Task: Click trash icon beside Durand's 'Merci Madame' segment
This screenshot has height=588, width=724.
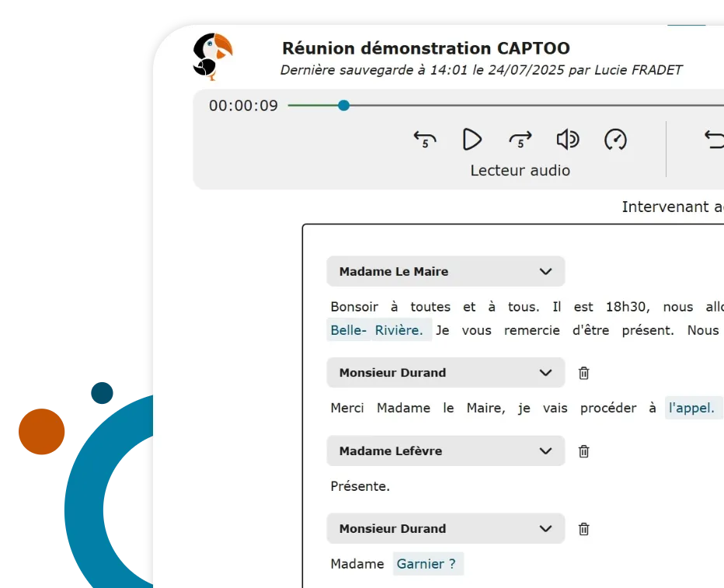Action: (584, 373)
